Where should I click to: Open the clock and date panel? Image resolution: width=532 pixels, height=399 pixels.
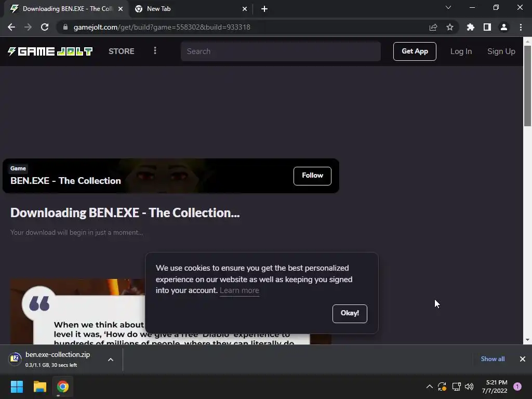click(x=495, y=387)
